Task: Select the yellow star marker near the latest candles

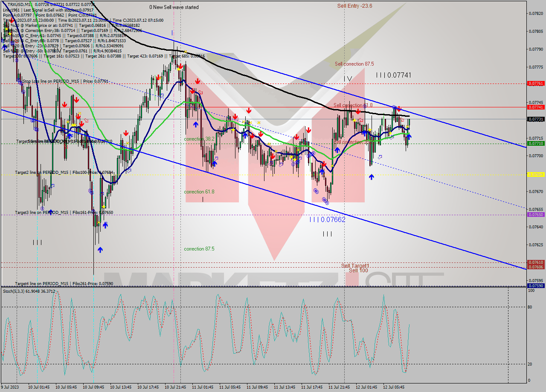Action: click(407, 127)
